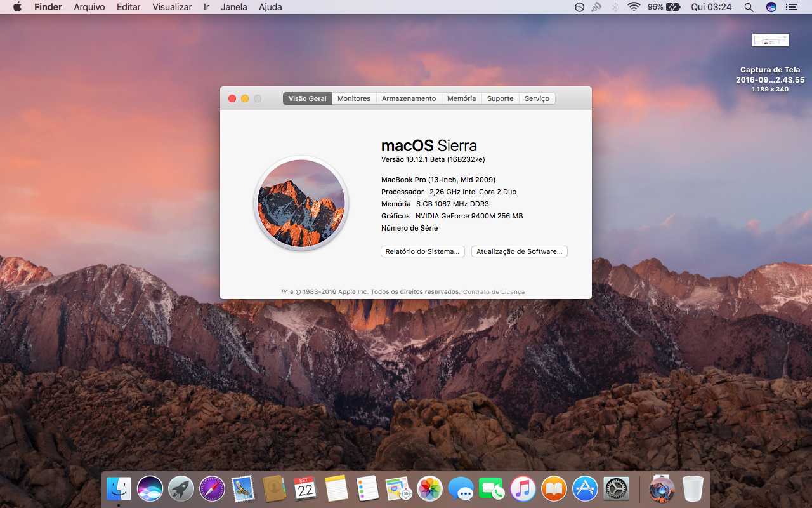Open the Notes app in Dock
Viewport: 812px width, 508px height.
coord(336,489)
